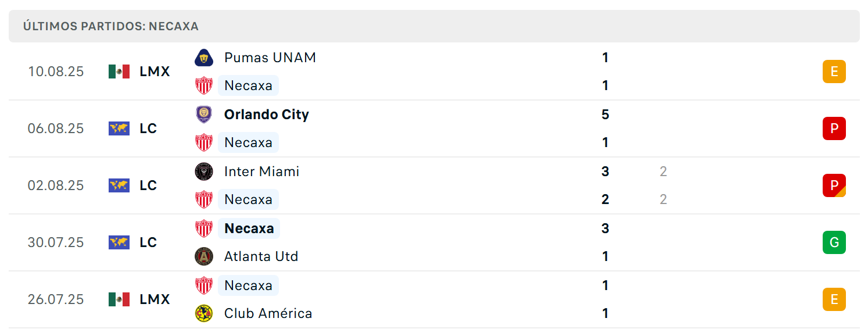
Task: Open the Inter Miami team link
Action: [262, 171]
